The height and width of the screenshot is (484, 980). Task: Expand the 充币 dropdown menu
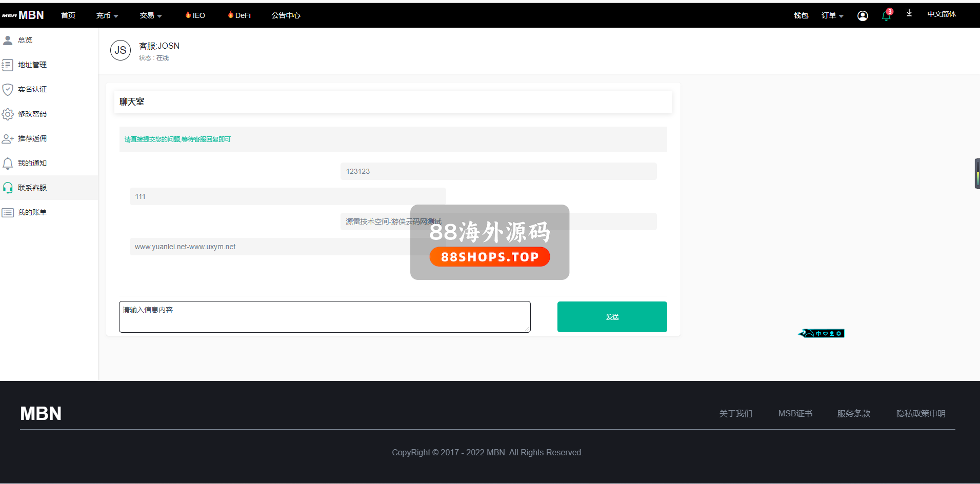tap(107, 16)
